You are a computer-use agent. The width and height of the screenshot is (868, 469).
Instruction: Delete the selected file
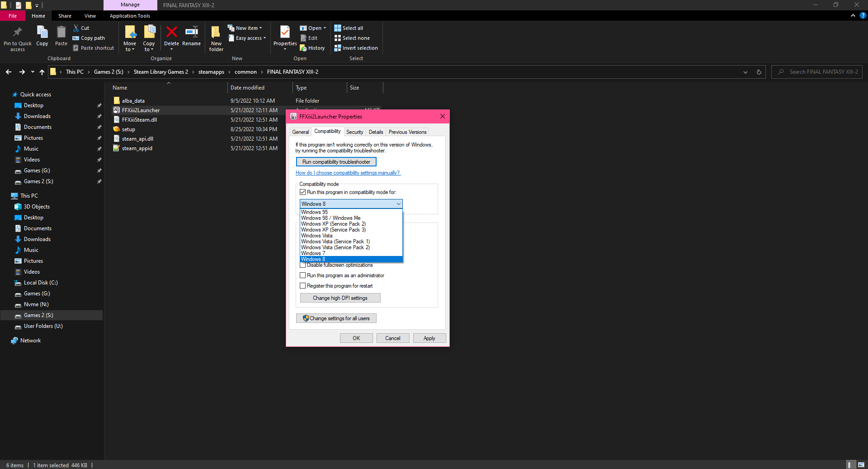(171, 36)
